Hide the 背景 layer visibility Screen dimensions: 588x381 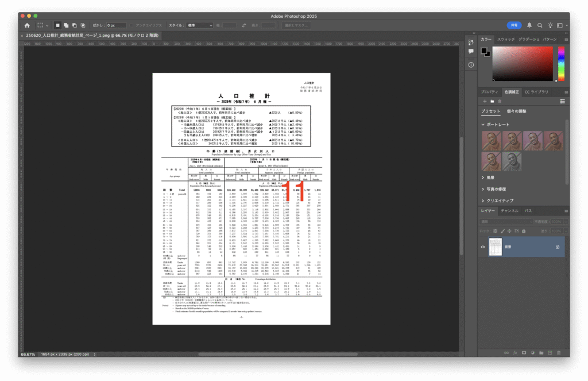pos(482,247)
